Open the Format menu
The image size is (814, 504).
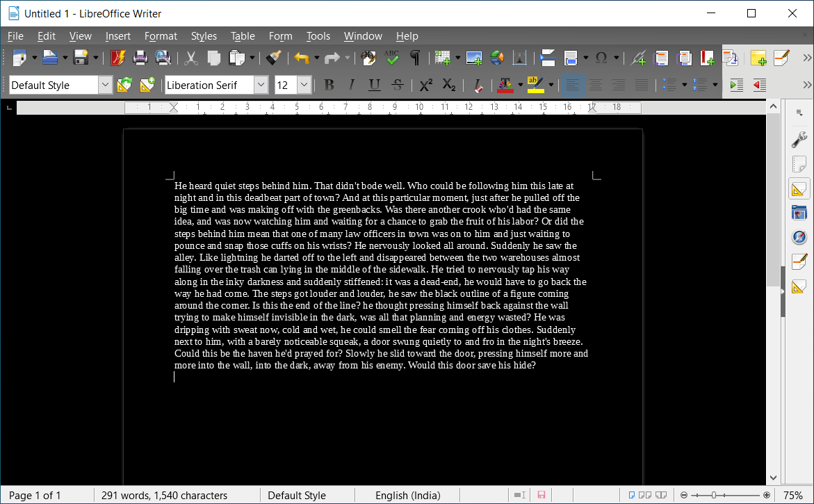click(161, 36)
